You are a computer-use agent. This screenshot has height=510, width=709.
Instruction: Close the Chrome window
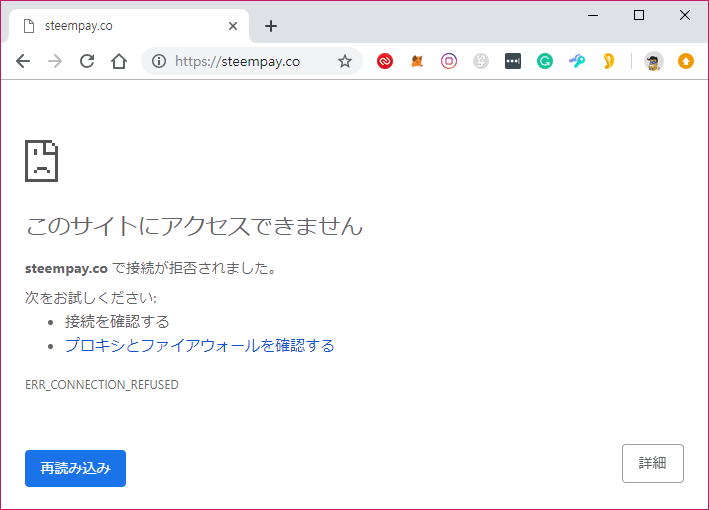(685, 15)
